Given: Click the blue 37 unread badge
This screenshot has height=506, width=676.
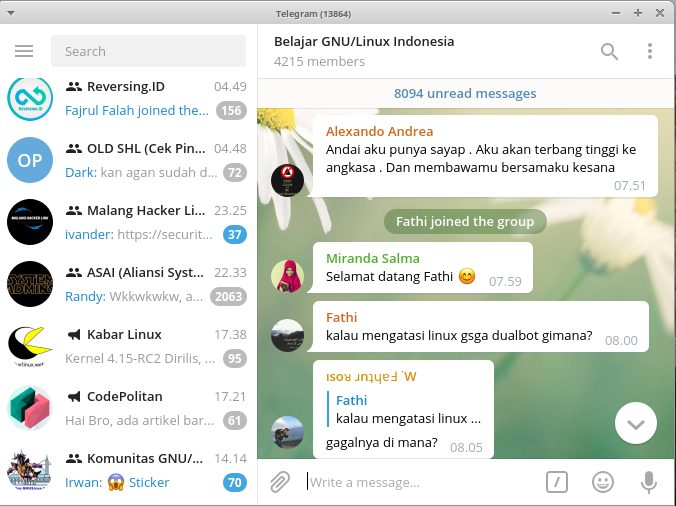Looking at the screenshot, I should click(235, 235).
